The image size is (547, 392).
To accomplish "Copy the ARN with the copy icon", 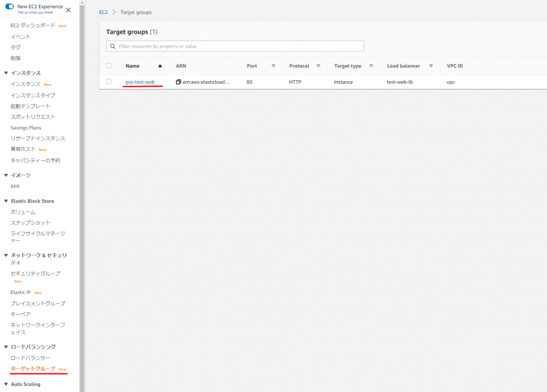I will coord(178,82).
